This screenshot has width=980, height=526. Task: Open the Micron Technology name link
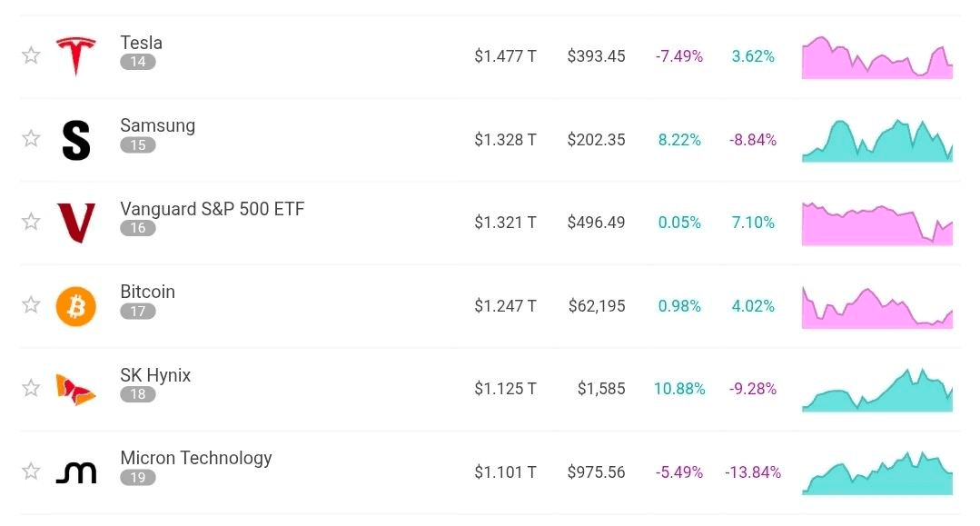tap(195, 458)
